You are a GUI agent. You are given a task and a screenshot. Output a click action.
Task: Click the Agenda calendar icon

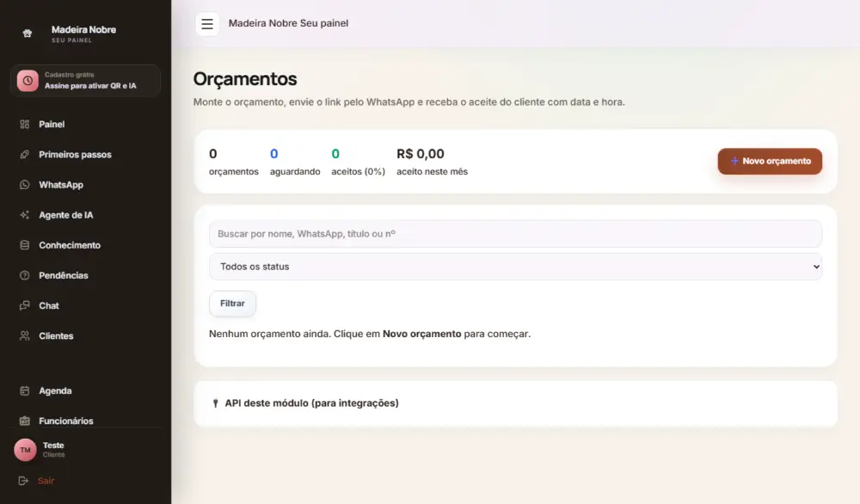click(x=25, y=390)
